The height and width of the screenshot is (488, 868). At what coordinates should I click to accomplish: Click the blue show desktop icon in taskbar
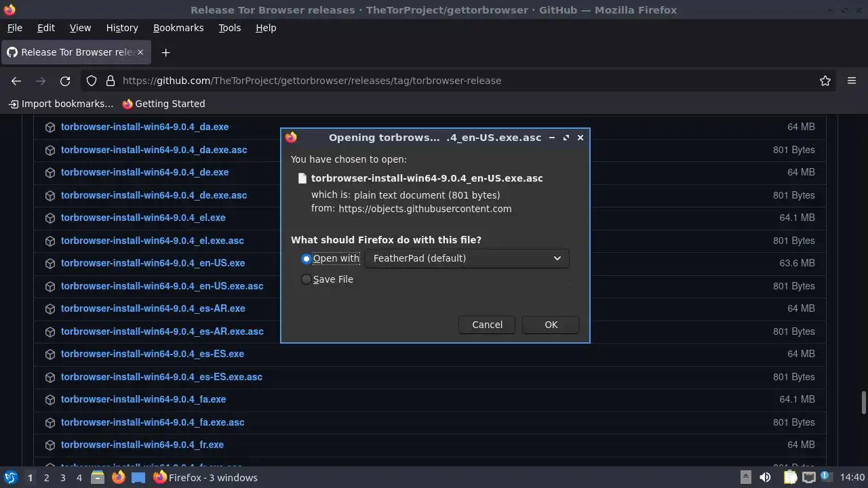pos(138,477)
